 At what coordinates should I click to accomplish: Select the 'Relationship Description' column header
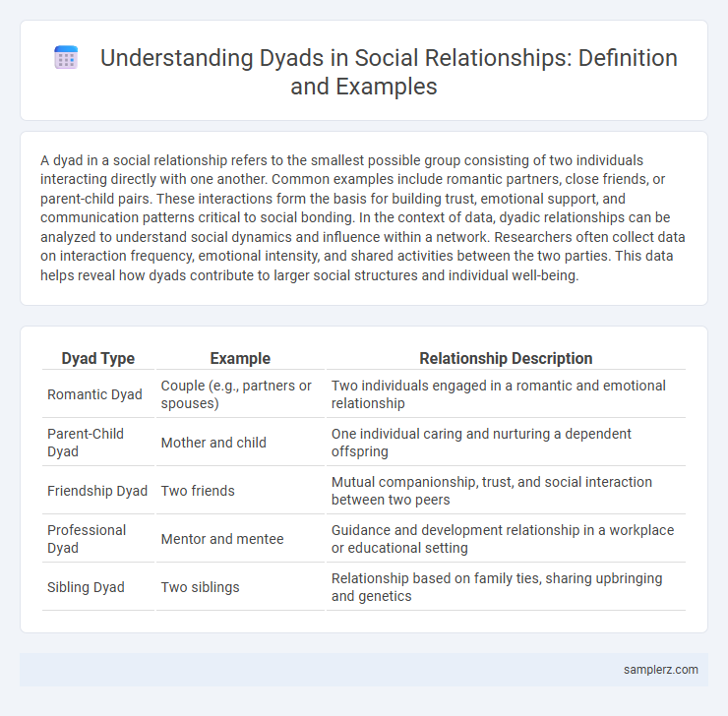[x=506, y=358]
